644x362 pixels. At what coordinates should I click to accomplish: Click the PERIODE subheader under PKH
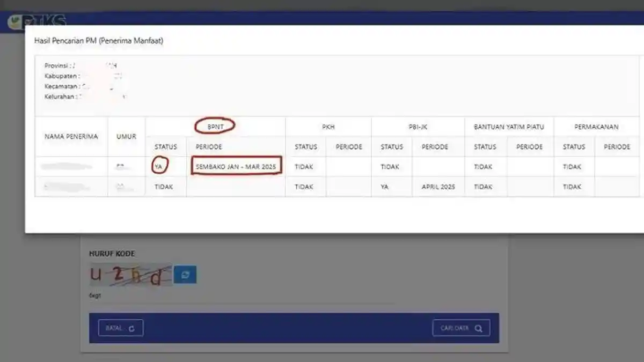tap(349, 146)
